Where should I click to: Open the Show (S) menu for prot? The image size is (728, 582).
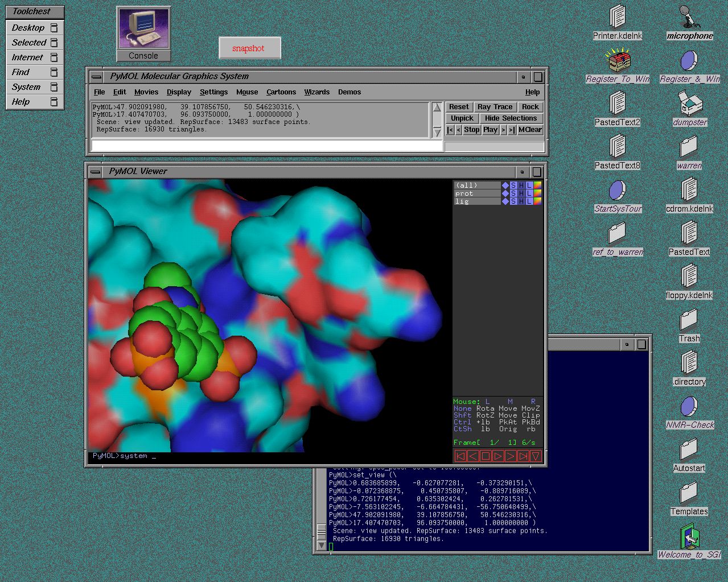[513, 193]
